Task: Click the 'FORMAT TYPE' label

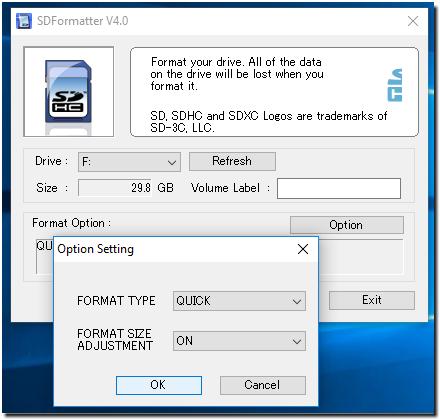Action: (116, 301)
